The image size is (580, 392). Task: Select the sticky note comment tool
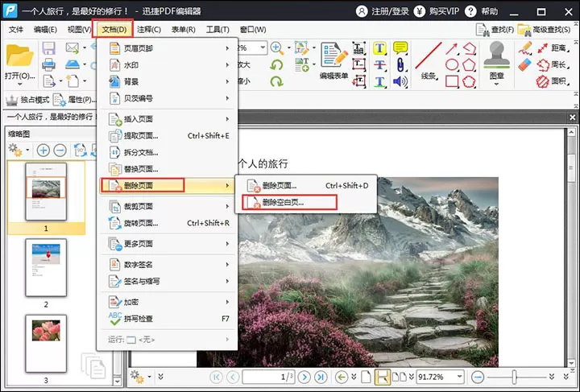(400, 48)
